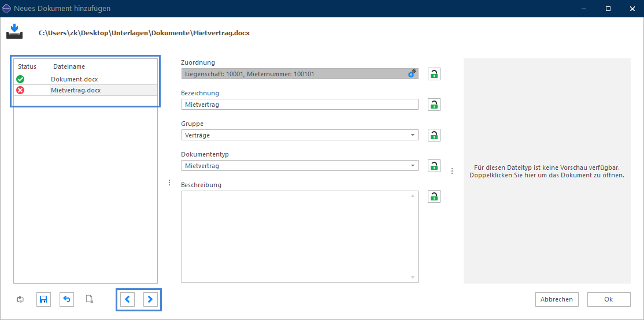Click app logo in title bar
The height and width of the screenshot is (320, 644).
pyautogui.click(x=6, y=8)
